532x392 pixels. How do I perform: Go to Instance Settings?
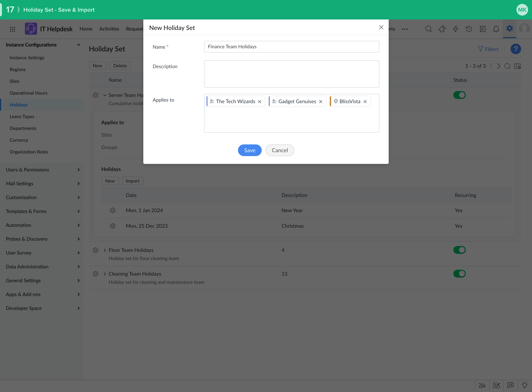(x=27, y=58)
